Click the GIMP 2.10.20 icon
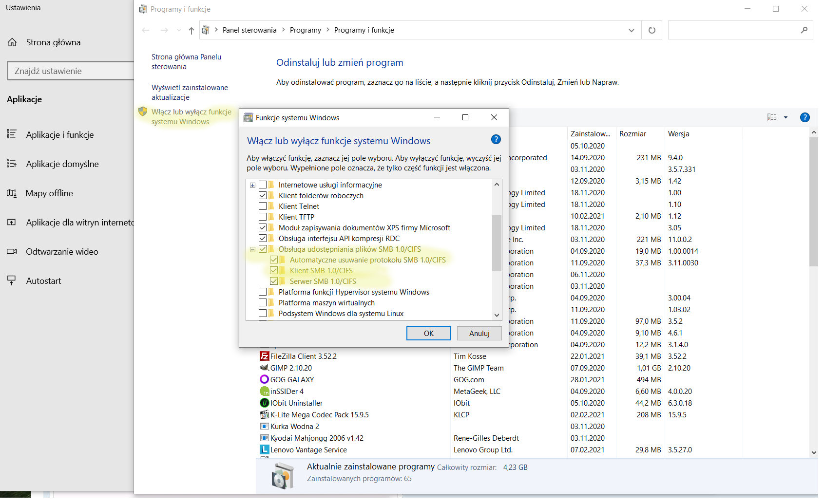 click(265, 368)
